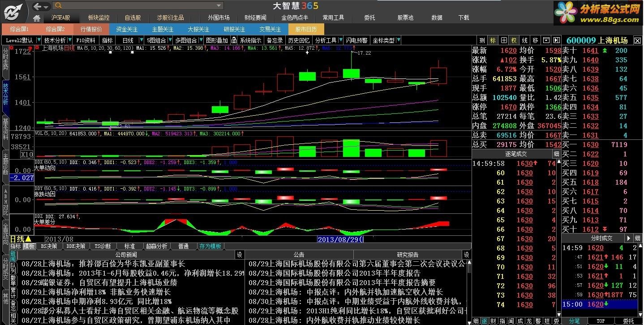Toggle the 标 marker icon
644x325 pixels.
pos(493,40)
